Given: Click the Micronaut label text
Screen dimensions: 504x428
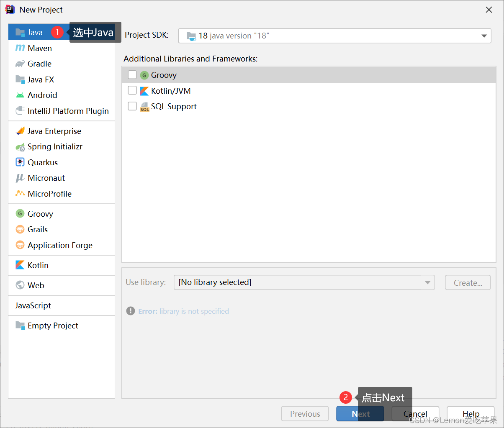Looking at the screenshot, I should 46,178.
